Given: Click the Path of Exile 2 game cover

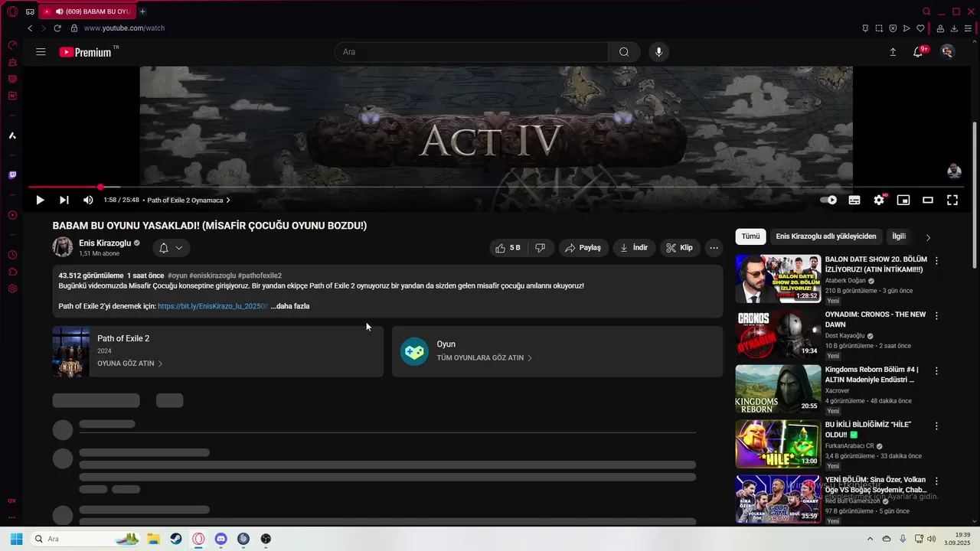Looking at the screenshot, I should 70,352.
